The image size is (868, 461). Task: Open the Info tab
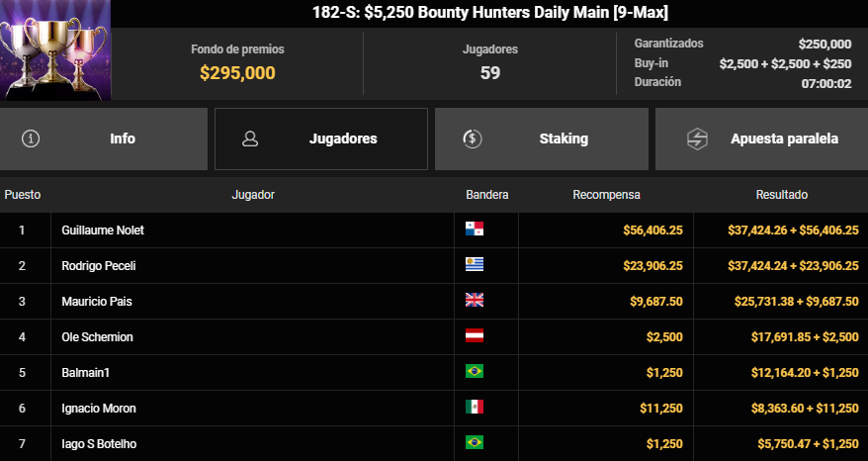(x=104, y=138)
